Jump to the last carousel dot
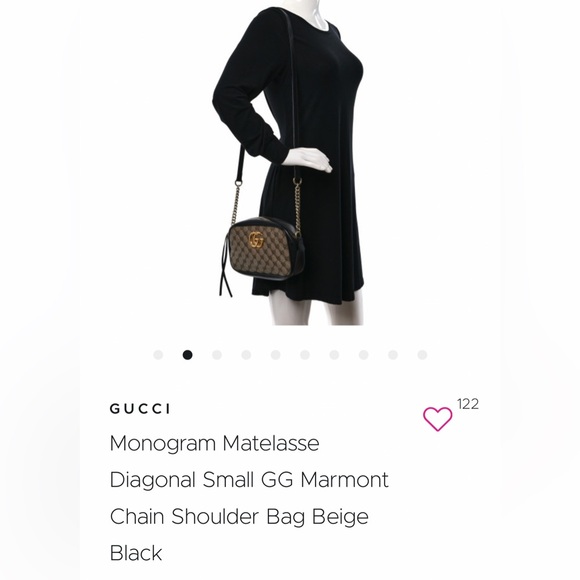Viewport: 580px width, 580px height. [422, 355]
